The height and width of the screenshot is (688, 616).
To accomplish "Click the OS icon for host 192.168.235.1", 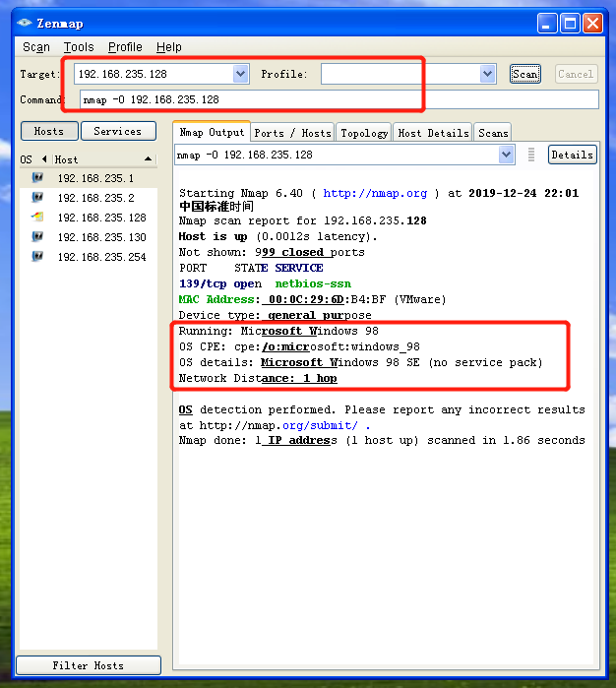I will click(x=37, y=178).
